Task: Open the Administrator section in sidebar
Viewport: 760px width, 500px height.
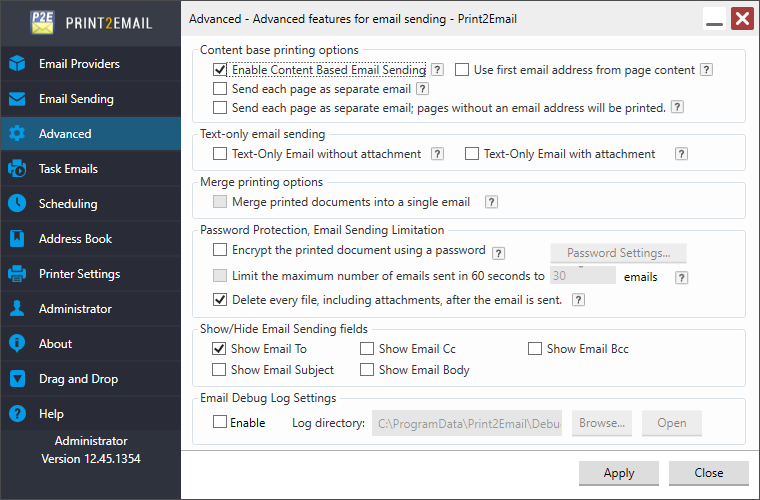Action: tap(75, 309)
